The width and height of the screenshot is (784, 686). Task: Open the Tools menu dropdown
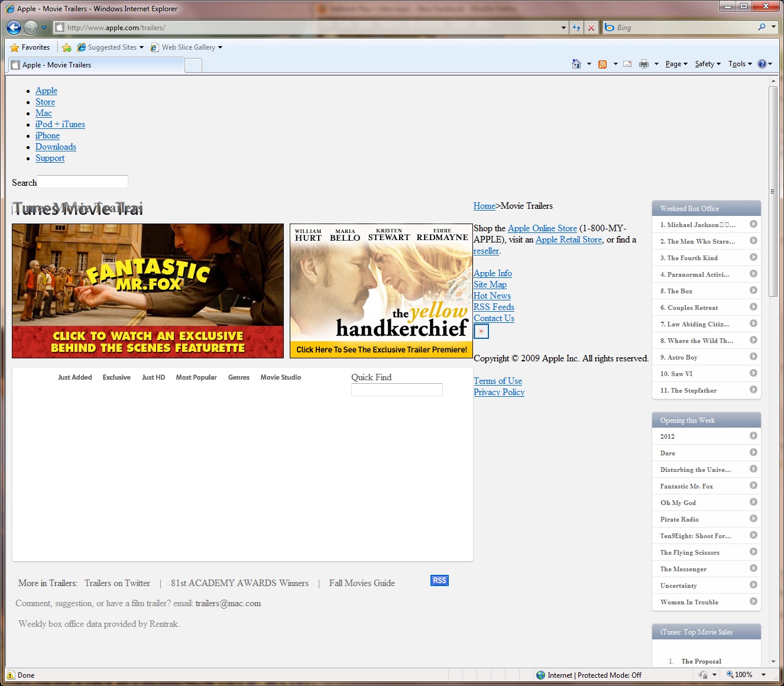[x=740, y=64]
